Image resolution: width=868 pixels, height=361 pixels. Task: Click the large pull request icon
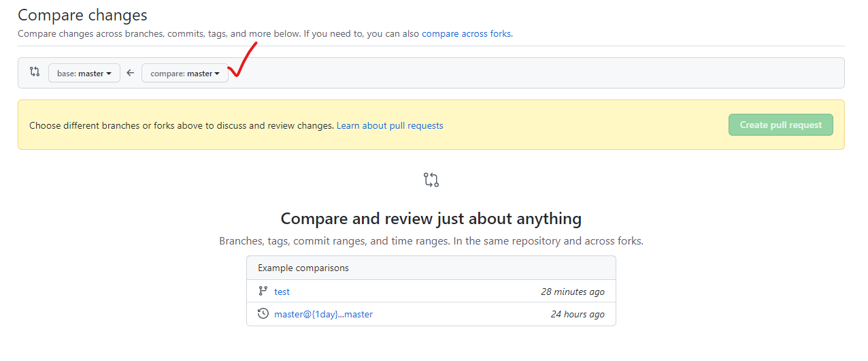click(x=431, y=180)
